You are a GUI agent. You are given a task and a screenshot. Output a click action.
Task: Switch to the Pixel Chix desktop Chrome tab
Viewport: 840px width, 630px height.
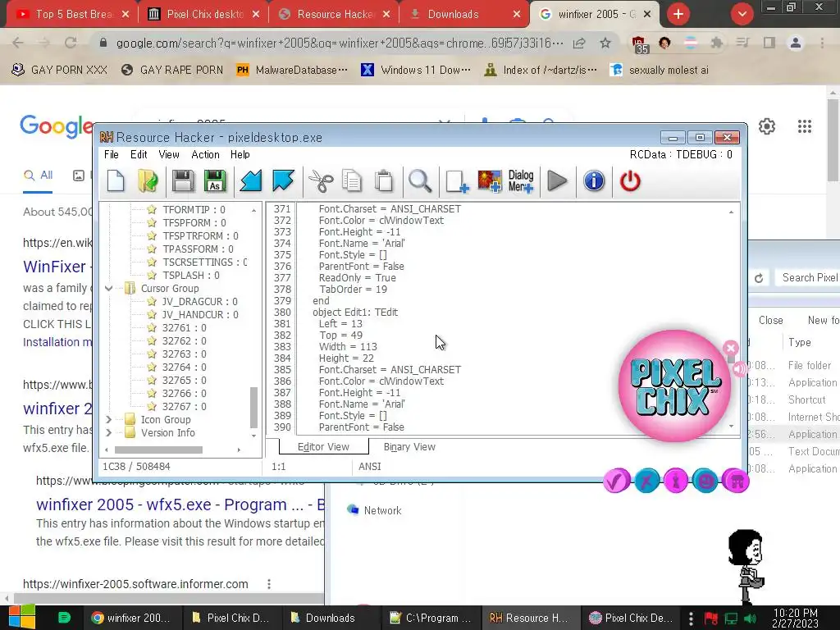coord(205,14)
